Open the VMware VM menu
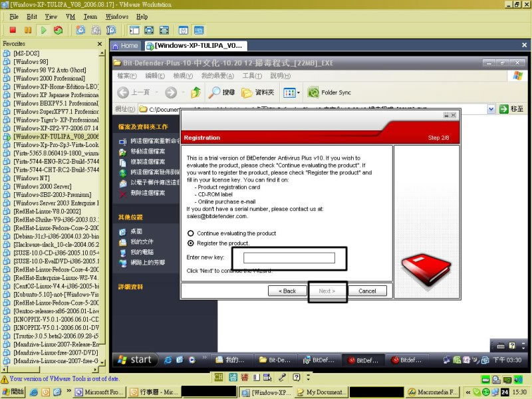 (70, 17)
